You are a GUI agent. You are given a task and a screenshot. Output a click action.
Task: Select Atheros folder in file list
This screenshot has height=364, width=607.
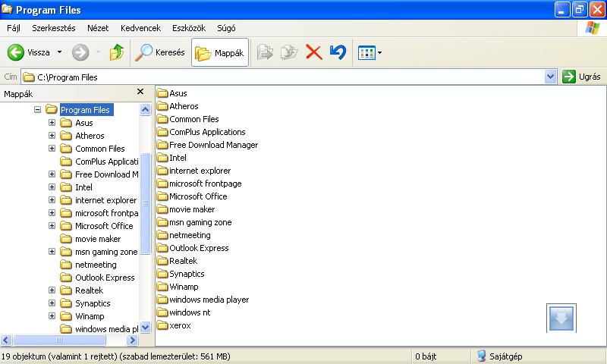click(178, 106)
